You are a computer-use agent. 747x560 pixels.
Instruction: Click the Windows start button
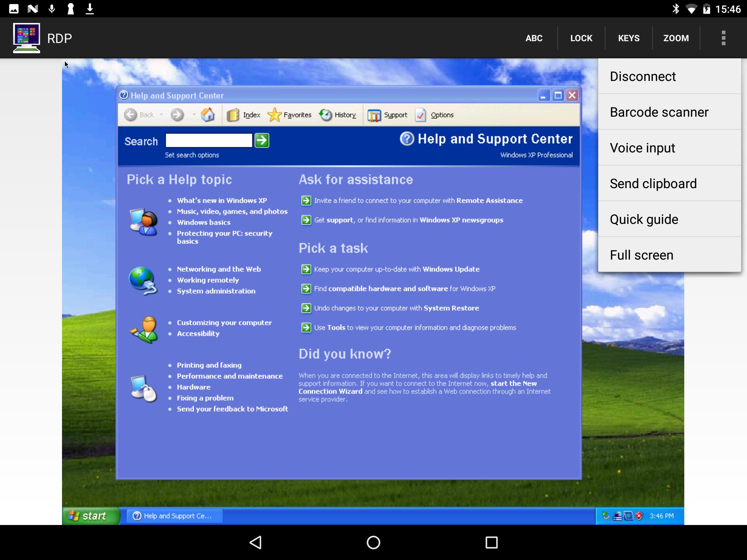90,516
